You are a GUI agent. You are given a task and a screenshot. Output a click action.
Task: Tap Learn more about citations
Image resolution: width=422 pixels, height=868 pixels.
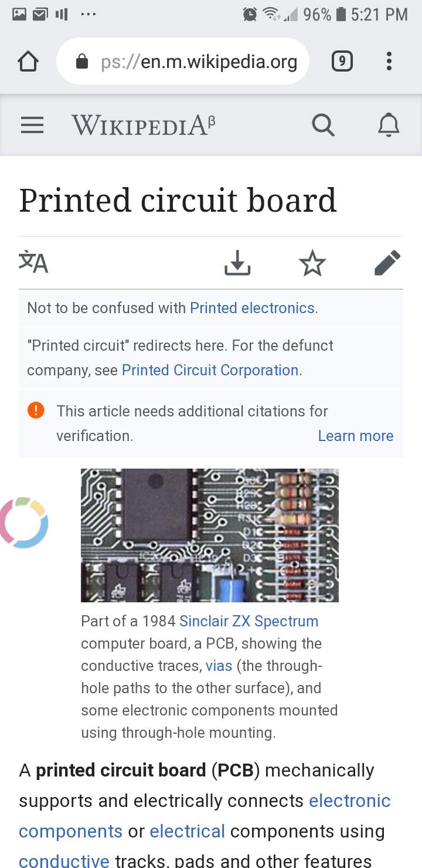355,436
